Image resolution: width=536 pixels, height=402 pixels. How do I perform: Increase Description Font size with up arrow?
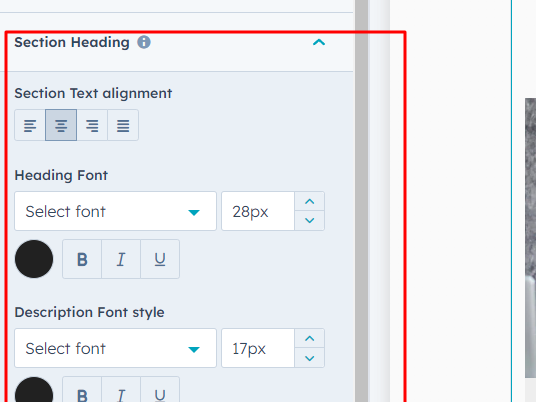coord(309,339)
